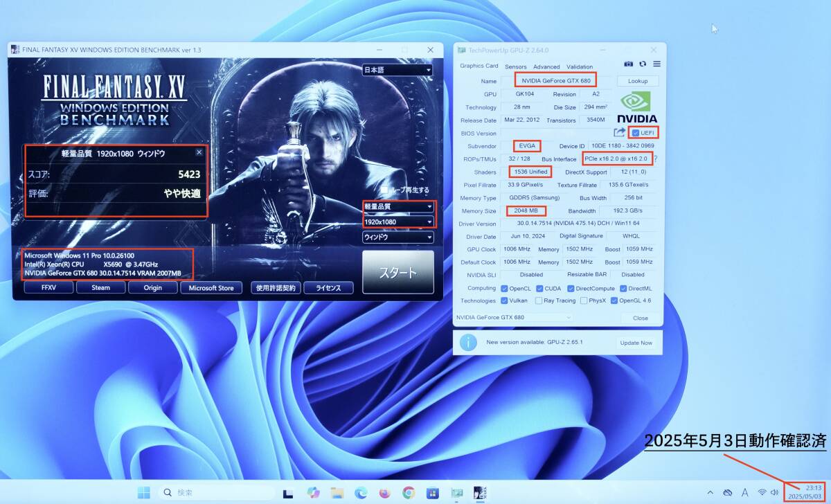Click the GPU name field NVIDIA GeForce GTX 680
The width and height of the screenshot is (831, 504).
(x=556, y=81)
